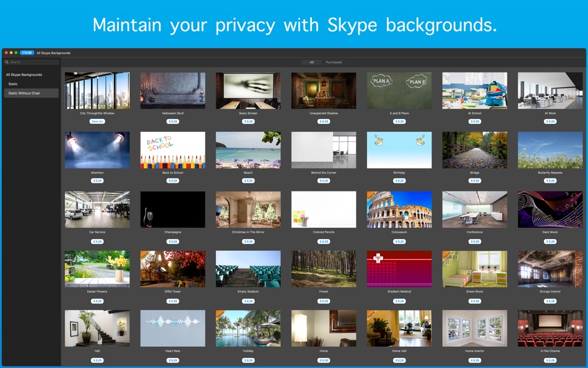The height and width of the screenshot is (368, 588).
Task: Select the Hall staircase thumbnail
Action: point(97,328)
